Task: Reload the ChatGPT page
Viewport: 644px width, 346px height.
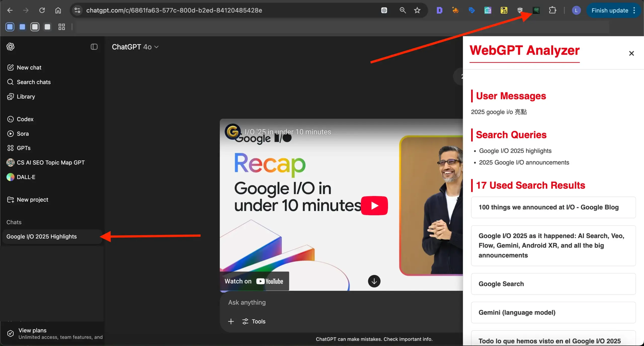Action: (x=42, y=10)
